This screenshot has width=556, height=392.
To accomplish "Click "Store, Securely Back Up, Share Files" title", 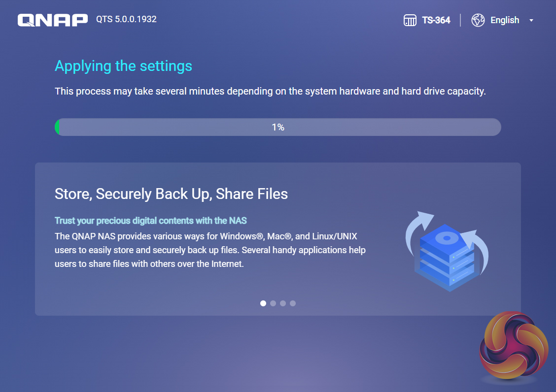I will click(x=171, y=194).
